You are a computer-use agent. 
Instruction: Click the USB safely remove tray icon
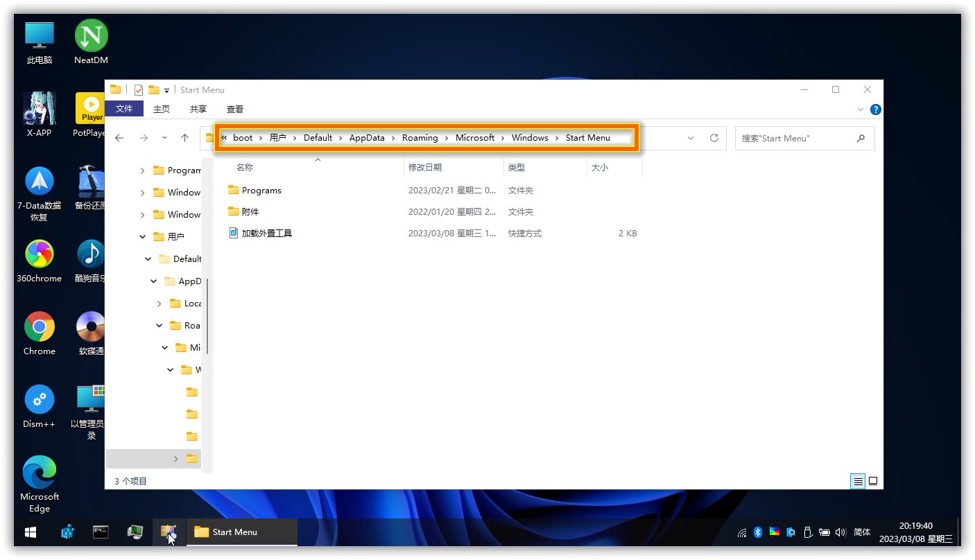click(807, 532)
